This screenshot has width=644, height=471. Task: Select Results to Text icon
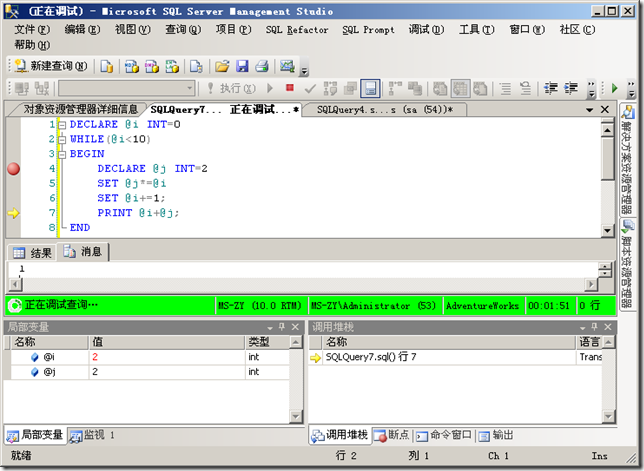440,88
